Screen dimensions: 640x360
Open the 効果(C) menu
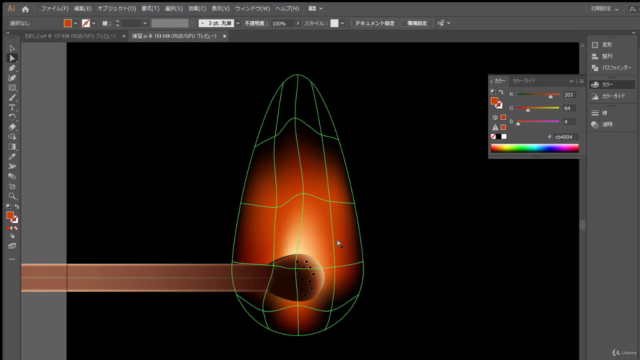[197, 9]
